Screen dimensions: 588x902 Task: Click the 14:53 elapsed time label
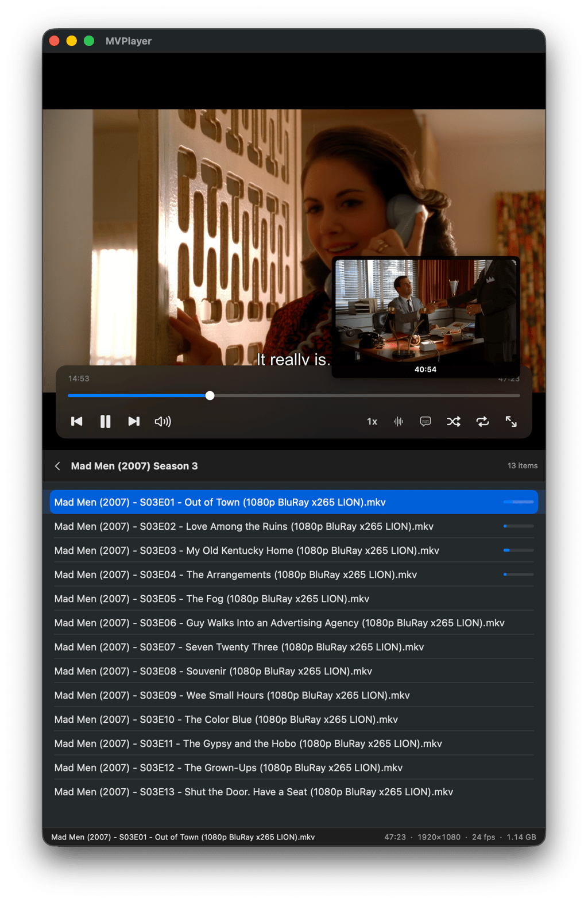click(79, 379)
